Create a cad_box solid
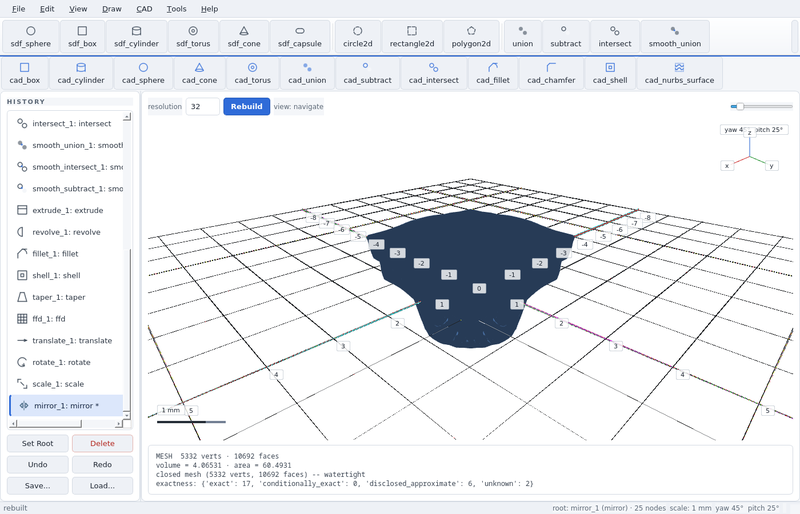Viewport: 800px width, 514px height. 24,74
